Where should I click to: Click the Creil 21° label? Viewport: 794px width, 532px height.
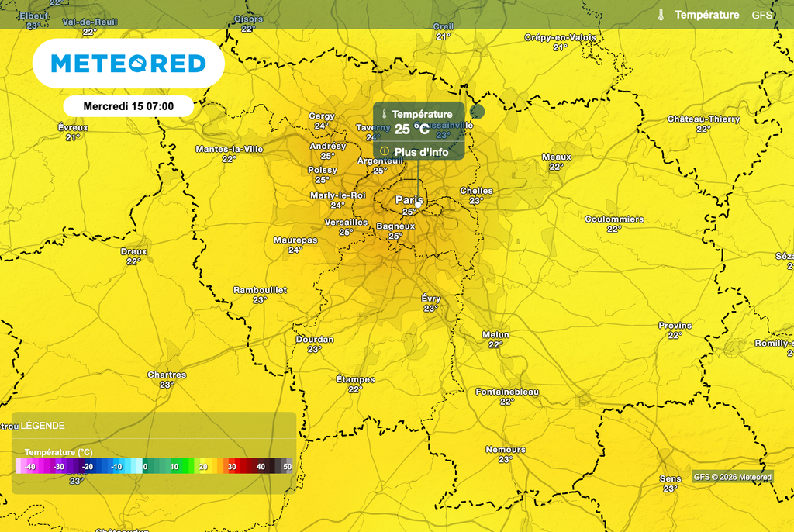pos(443,32)
